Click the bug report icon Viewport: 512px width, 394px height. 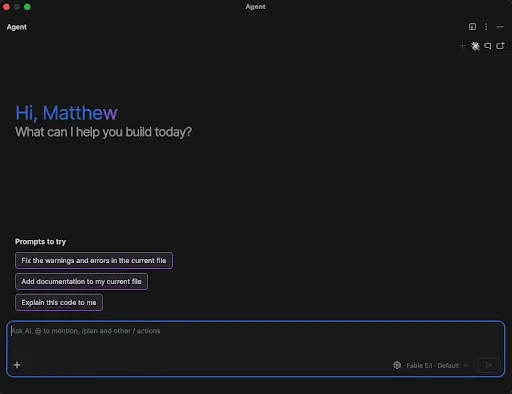[x=475, y=46]
